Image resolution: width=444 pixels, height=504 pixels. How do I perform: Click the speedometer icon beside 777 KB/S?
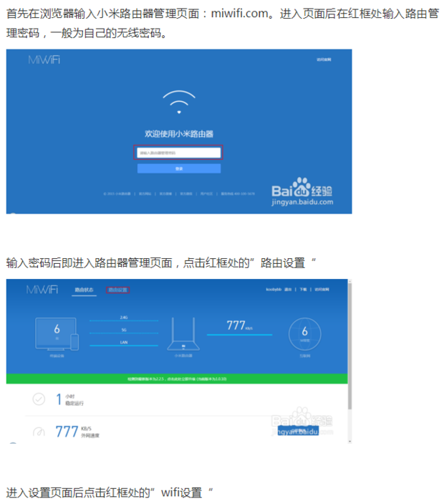[x=39, y=432]
